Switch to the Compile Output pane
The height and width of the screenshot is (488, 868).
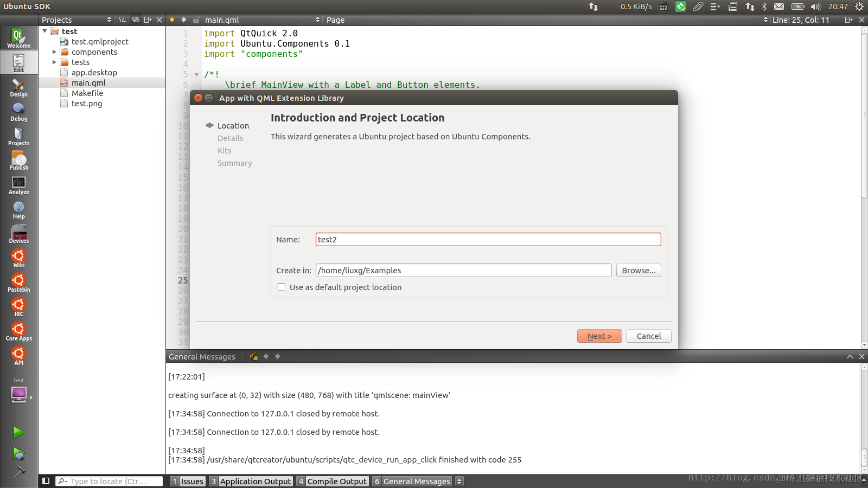333,481
